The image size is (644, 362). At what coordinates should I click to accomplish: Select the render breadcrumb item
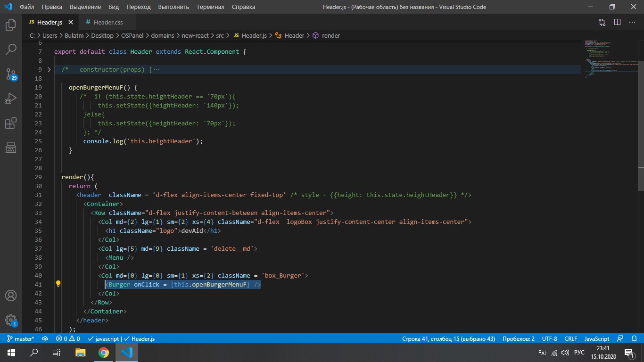click(x=330, y=35)
